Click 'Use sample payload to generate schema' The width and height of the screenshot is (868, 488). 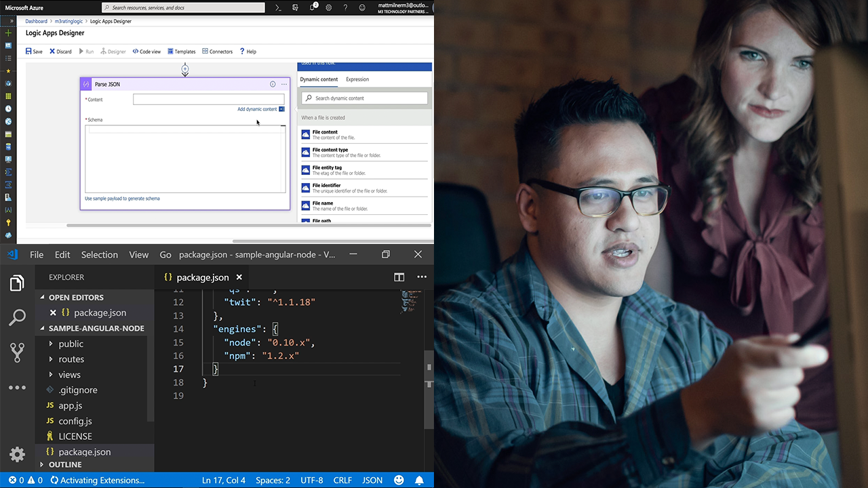coord(122,199)
